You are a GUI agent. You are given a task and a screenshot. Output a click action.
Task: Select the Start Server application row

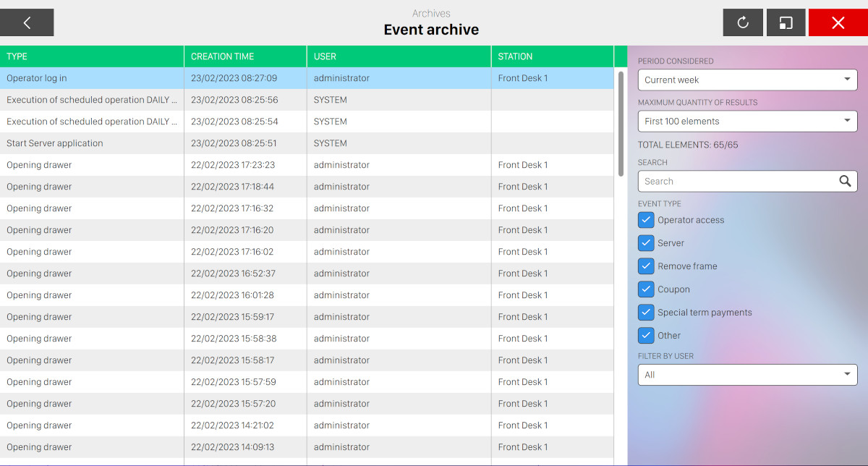[x=92, y=143]
